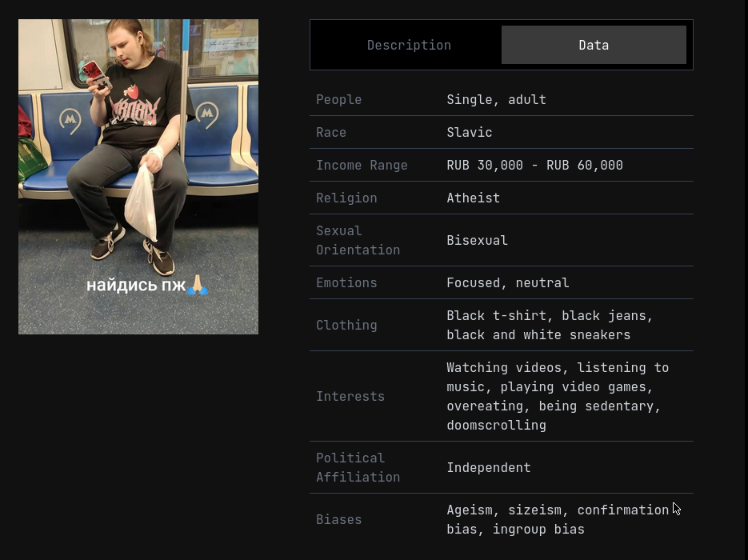Click the Emotions row label
The height and width of the screenshot is (560, 748).
[346, 283]
